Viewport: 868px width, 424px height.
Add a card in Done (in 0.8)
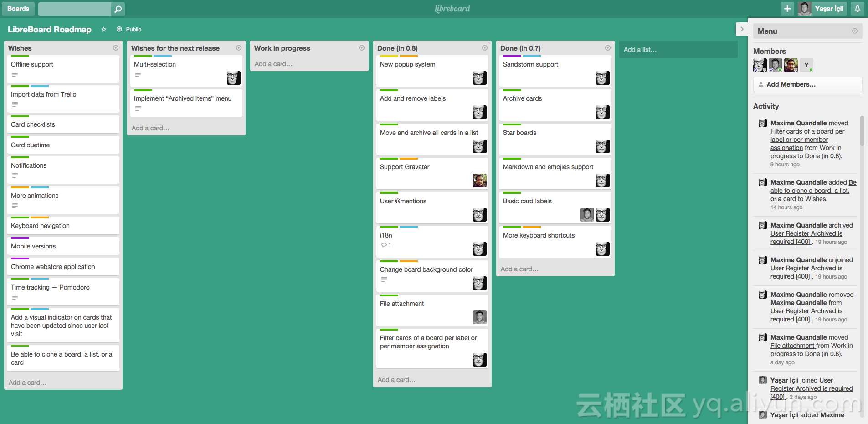396,380
